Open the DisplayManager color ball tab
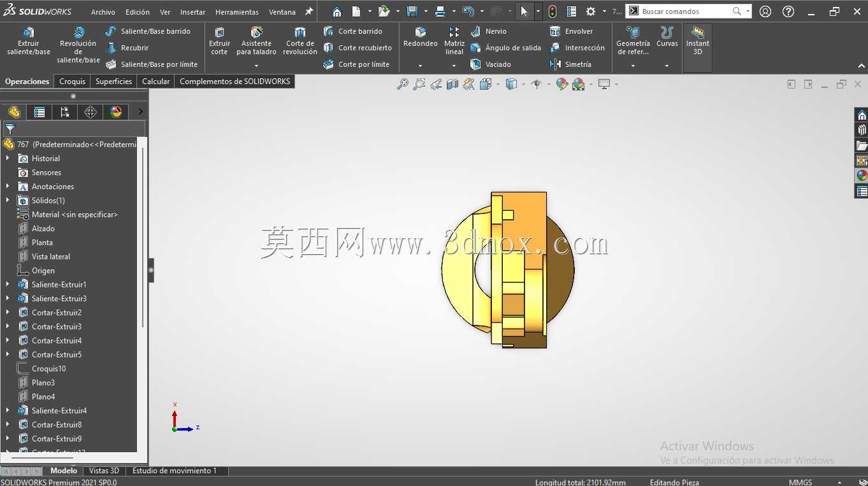The height and width of the screenshot is (486, 868). point(116,112)
